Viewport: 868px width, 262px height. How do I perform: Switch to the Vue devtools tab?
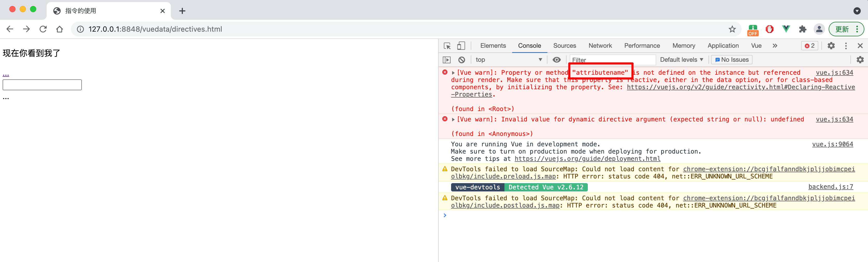tap(756, 46)
